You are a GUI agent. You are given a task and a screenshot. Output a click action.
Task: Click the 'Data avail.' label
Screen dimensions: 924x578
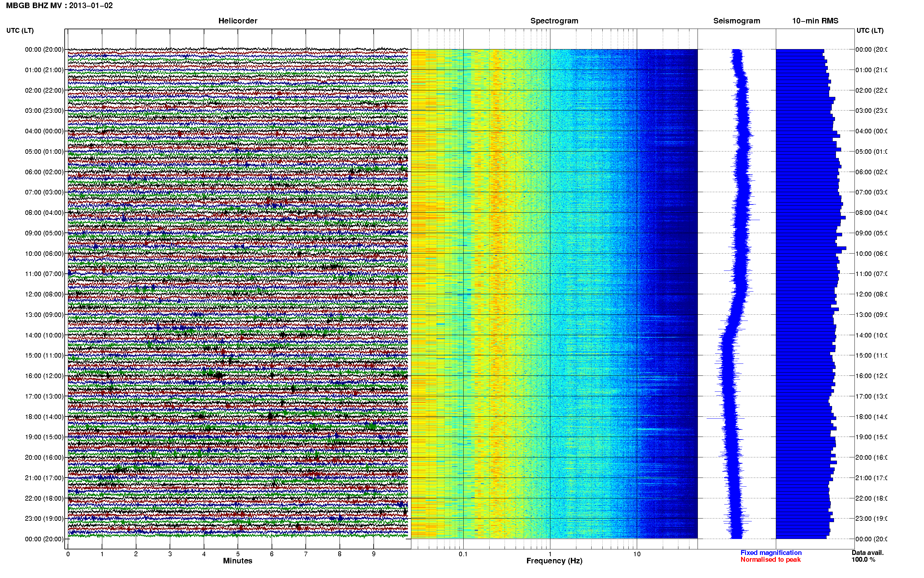point(867,553)
